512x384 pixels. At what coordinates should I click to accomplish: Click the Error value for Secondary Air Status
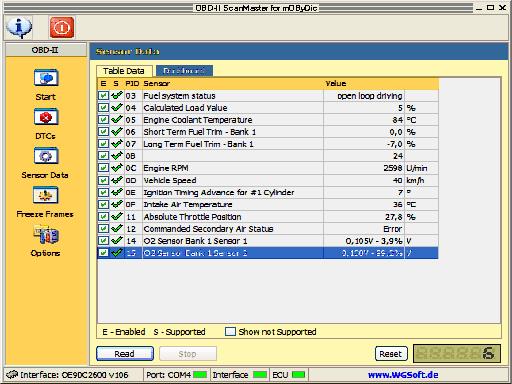[x=393, y=229]
